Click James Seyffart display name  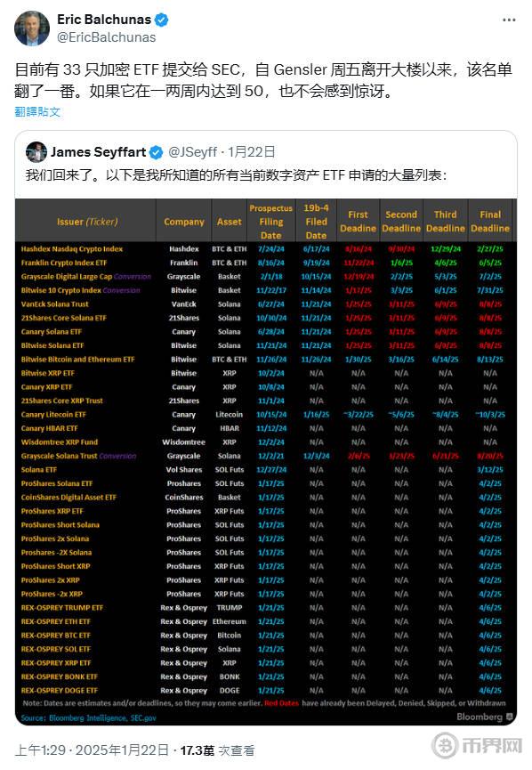pyautogui.click(x=98, y=152)
